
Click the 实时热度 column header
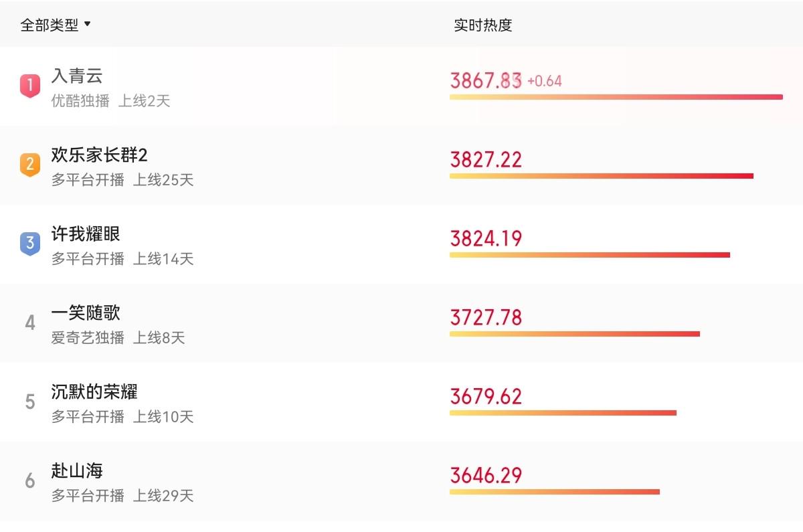click(x=482, y=25)
